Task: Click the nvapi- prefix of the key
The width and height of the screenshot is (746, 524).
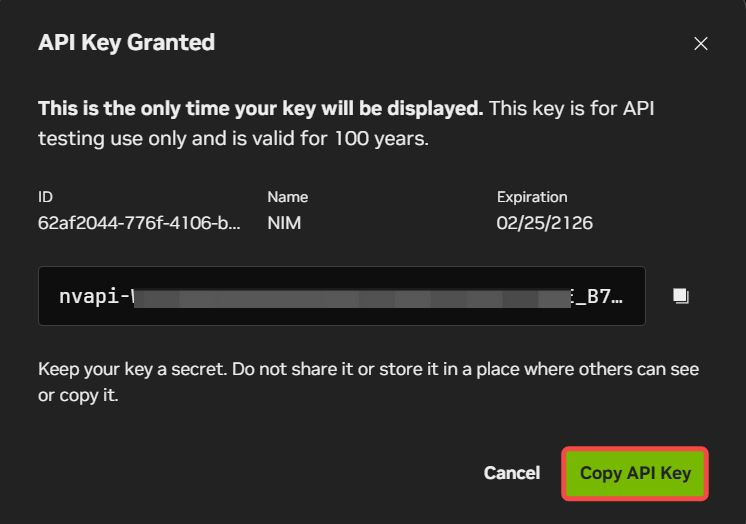Action: (x=94, y=297)
